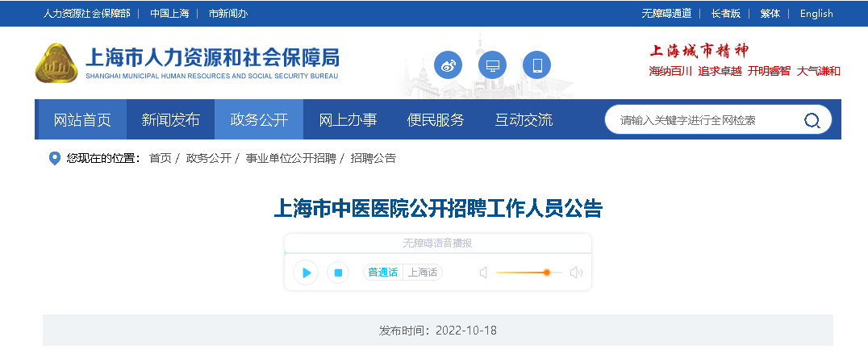Click the desktop computer version icon
Image resolution: width=868 pixels, height=362 pixels.
492,64
